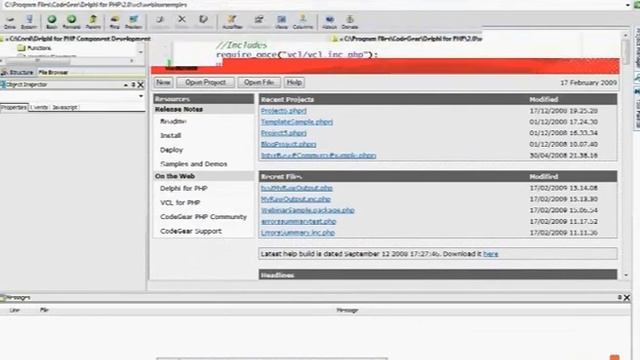Open recent project Project5.phprj
Image resolution: width=640 pixels, height=360 pixels.
[284, 133]
